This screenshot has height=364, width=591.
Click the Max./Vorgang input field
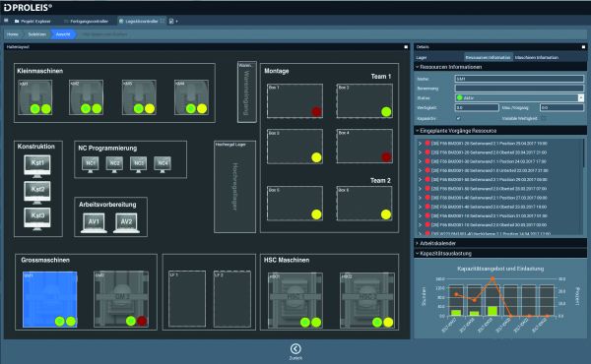pyautogui.click(x=561, y=107)
